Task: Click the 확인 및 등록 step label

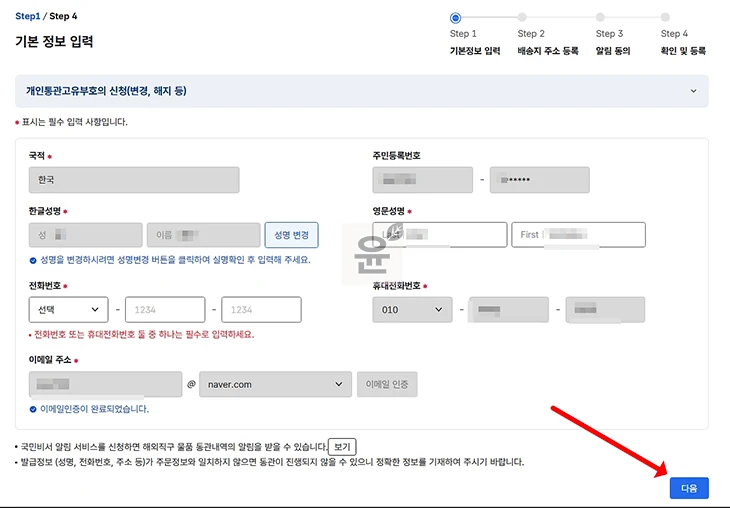Action: pos(683,51)
